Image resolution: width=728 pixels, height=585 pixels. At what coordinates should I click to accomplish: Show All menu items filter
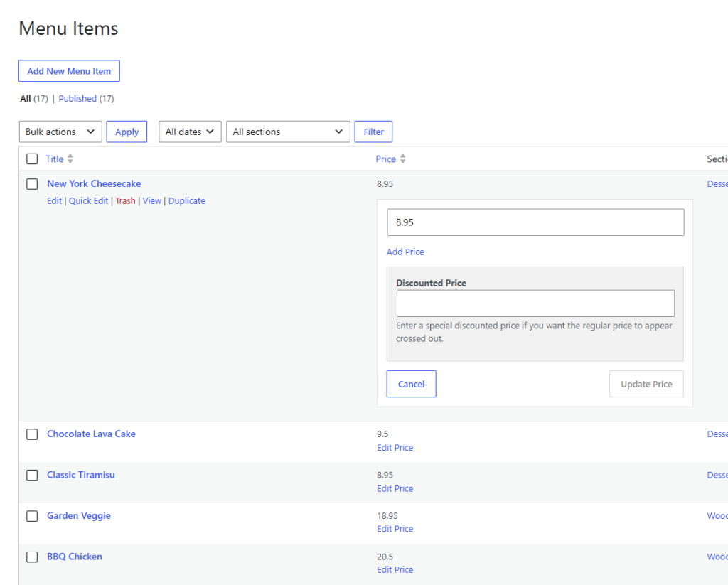tap(25, 98)
